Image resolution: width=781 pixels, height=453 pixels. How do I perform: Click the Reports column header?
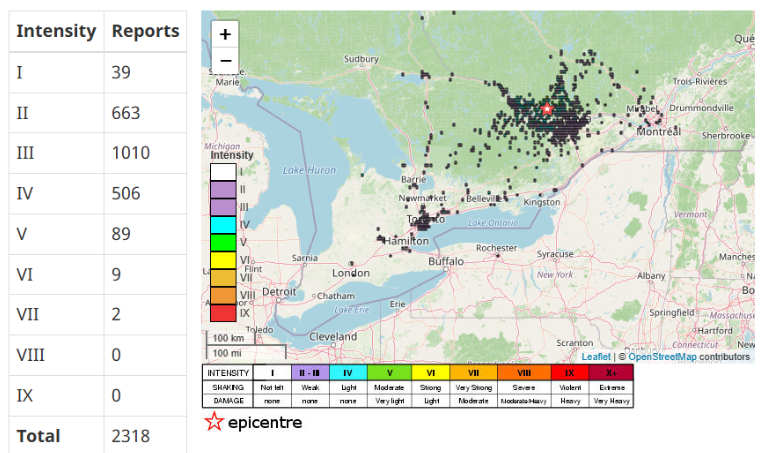click(x=145, y=31)
